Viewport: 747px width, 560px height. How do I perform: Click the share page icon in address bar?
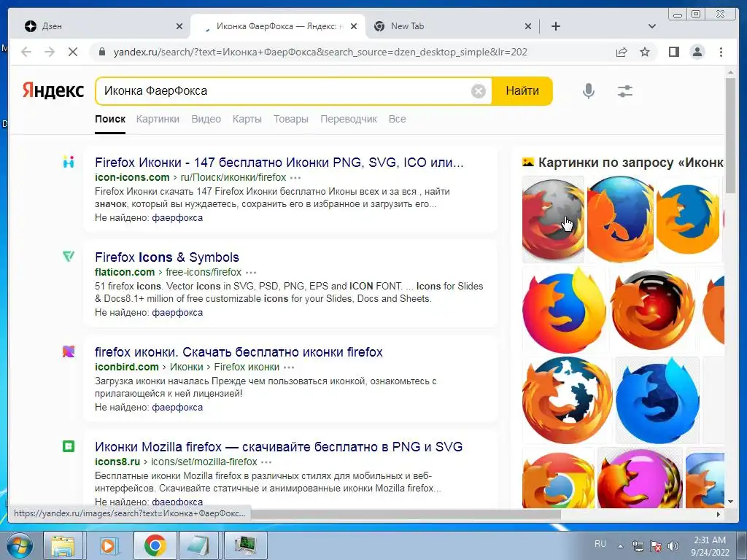pos(622,52)
